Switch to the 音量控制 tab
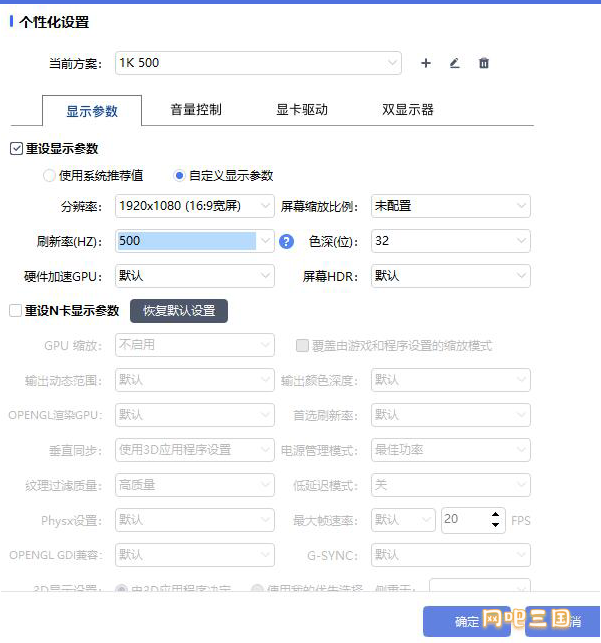Viewport: 601px width, 643px height. [196, 109]
